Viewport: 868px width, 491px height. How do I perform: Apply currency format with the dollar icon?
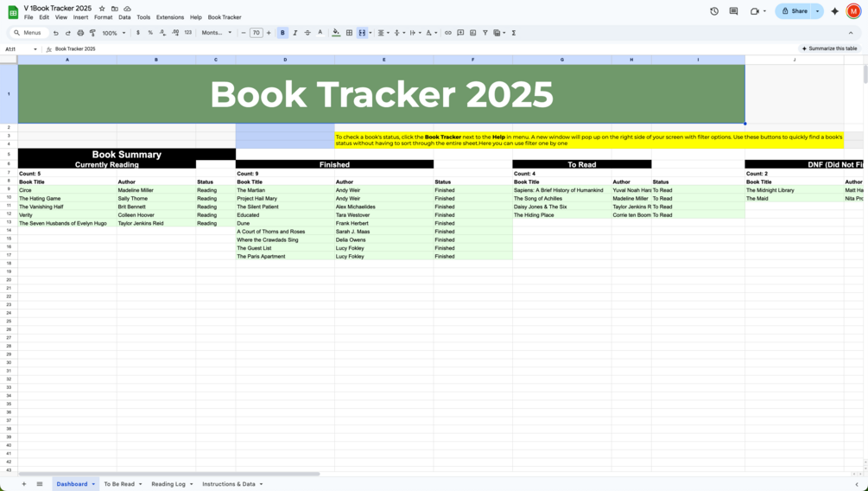point(138,33)
